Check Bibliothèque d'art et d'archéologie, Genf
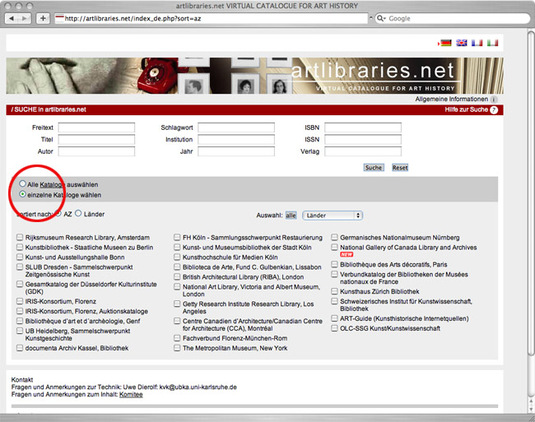The height and width of the screenshot is (422, 535). pyautogui.click(x=20, y=321)
